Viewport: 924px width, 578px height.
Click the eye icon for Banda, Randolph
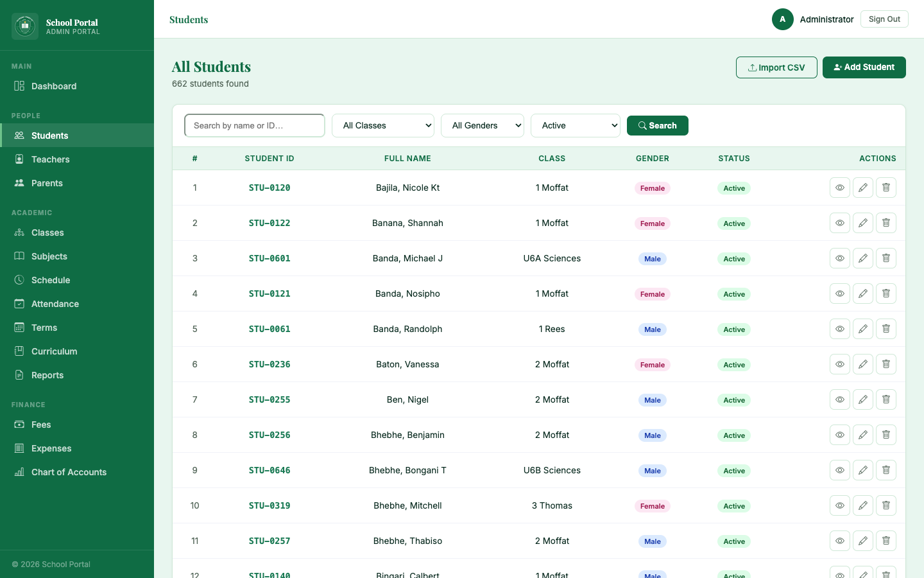tap(840, 329)
